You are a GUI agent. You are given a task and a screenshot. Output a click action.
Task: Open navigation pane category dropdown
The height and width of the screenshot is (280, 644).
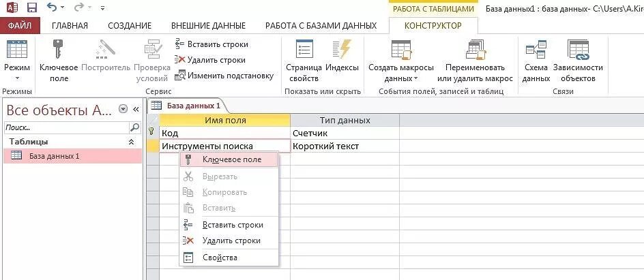(x=123, y=109)
